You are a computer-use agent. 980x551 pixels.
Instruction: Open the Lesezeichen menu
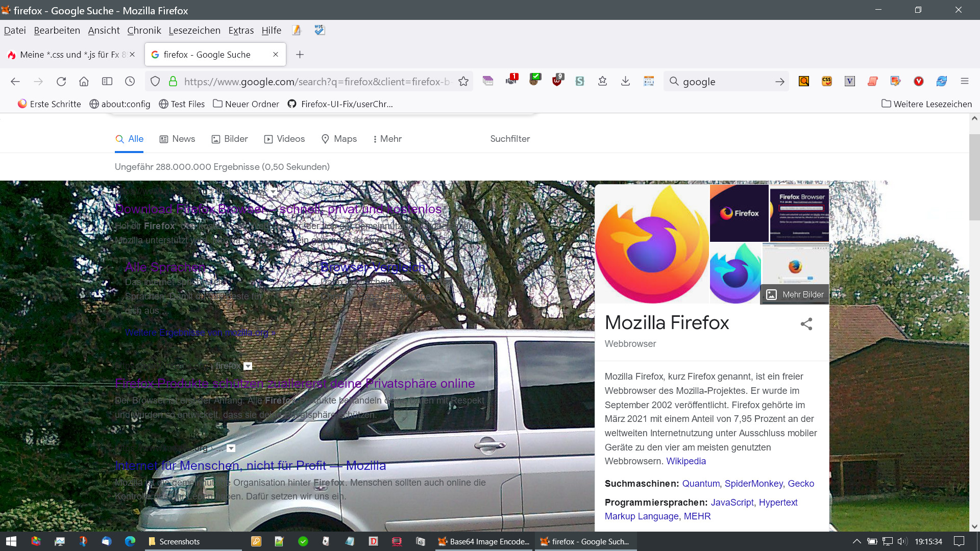[194, 31]
